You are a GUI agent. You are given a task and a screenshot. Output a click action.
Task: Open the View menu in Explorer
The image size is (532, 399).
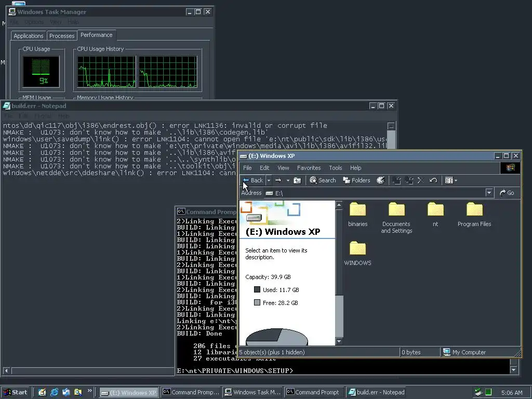[283, 168]
